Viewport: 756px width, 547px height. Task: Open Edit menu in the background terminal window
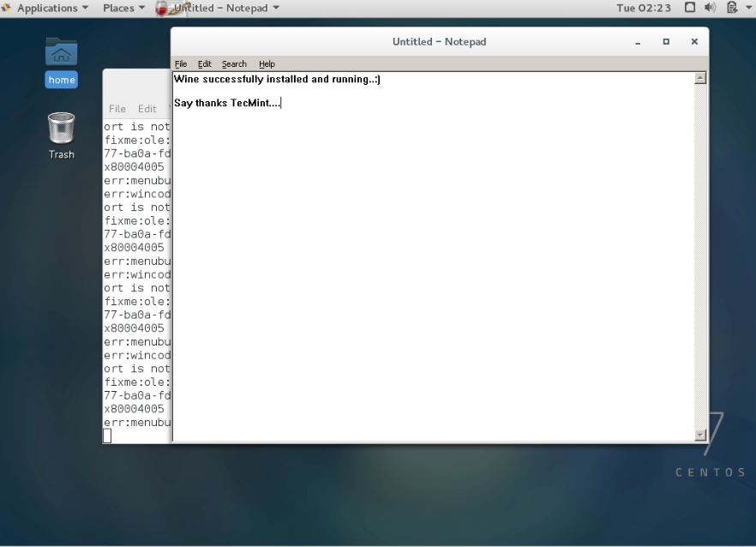[147, 109]
